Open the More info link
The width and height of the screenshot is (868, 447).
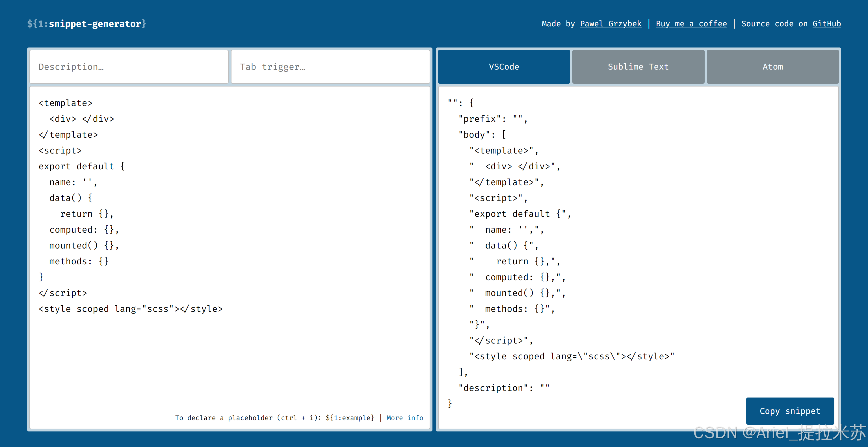(x=404, y=418)
